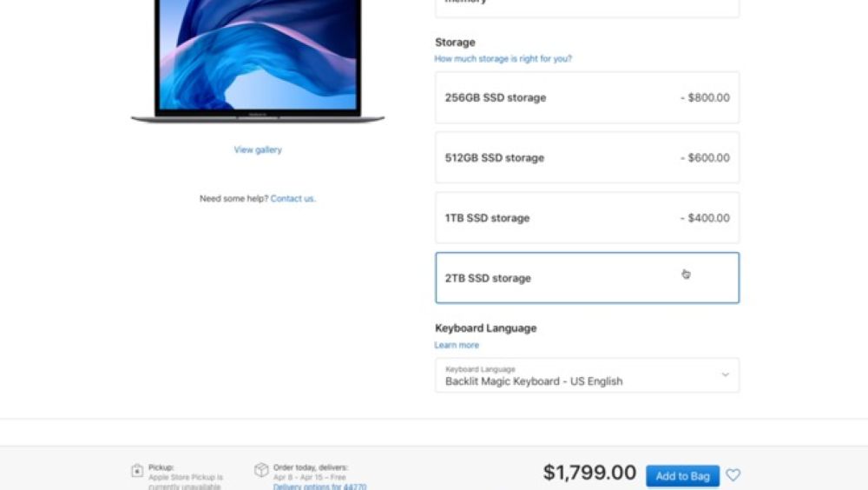This screenshot has width=868, height=490.
Task: Click the Keyboard Language chevron arrow
Action: tap(725, 374)
